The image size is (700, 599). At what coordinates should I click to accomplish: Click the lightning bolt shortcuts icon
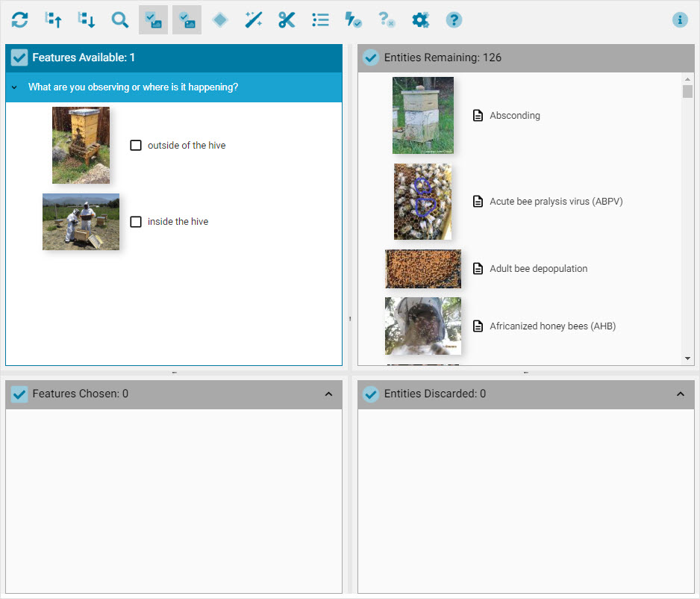point(353,20)
